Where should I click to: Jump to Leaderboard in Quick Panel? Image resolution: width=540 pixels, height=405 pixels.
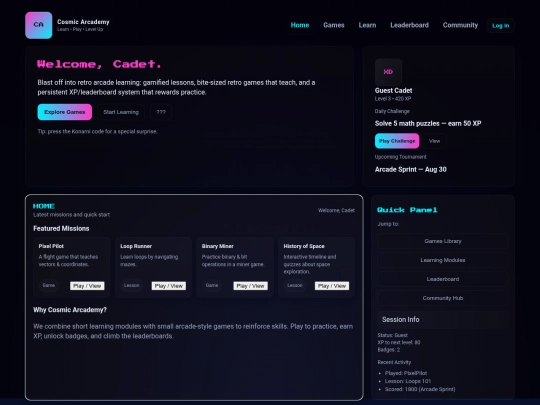[443, 279]
